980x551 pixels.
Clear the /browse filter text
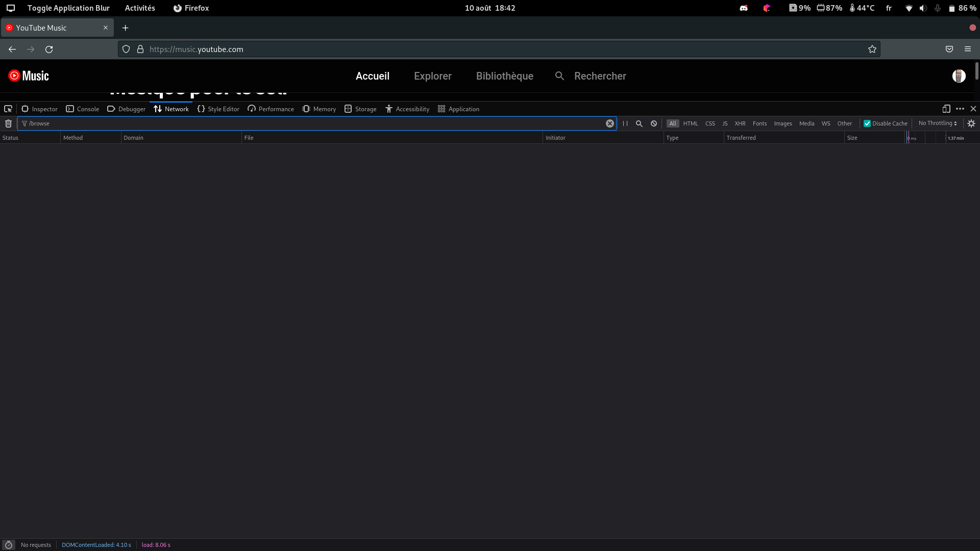609,123
